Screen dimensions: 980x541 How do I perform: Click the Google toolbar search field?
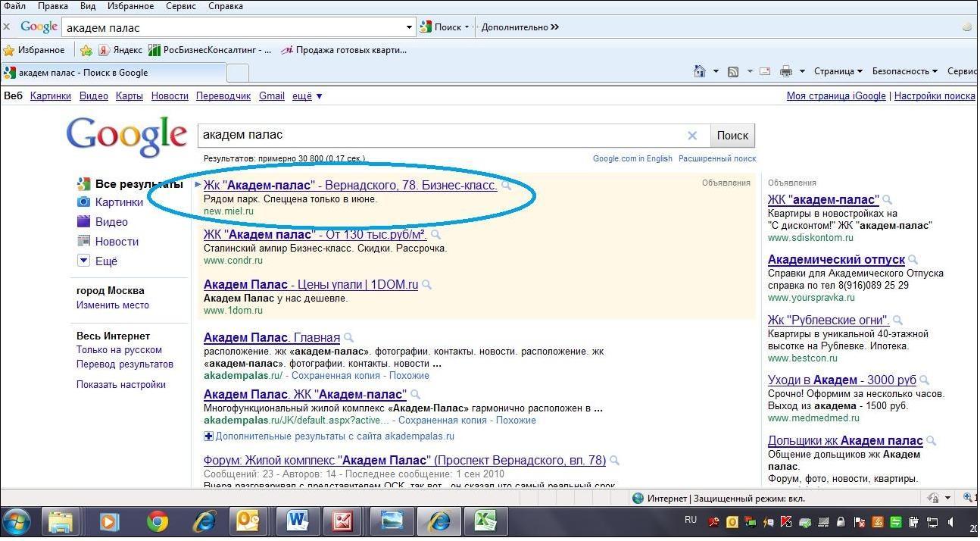[233, 27]
